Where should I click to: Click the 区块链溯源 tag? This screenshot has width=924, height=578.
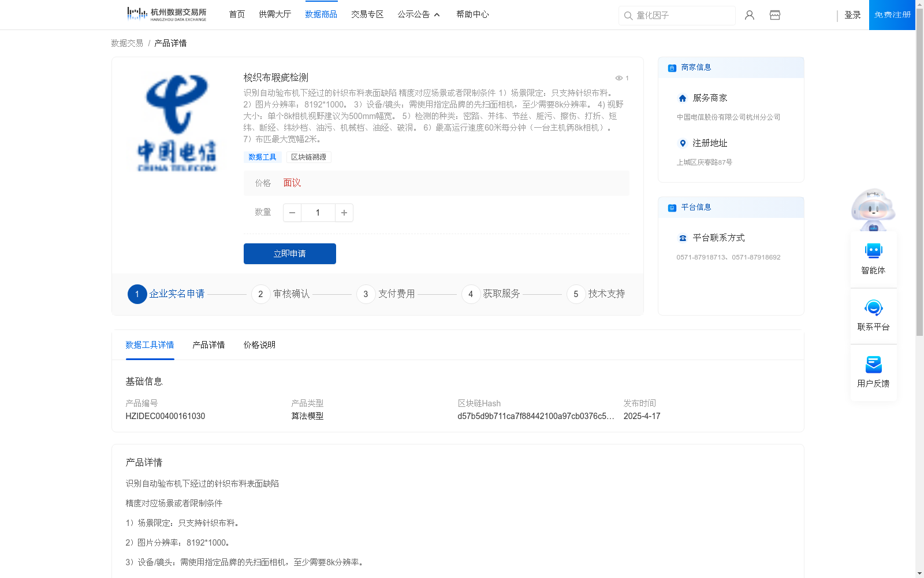pos(309,157)
